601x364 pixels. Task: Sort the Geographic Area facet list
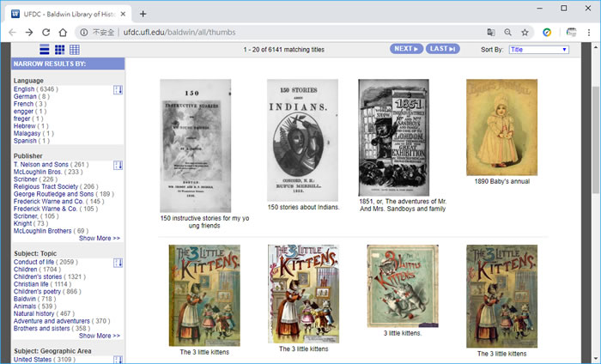(118, 360)
